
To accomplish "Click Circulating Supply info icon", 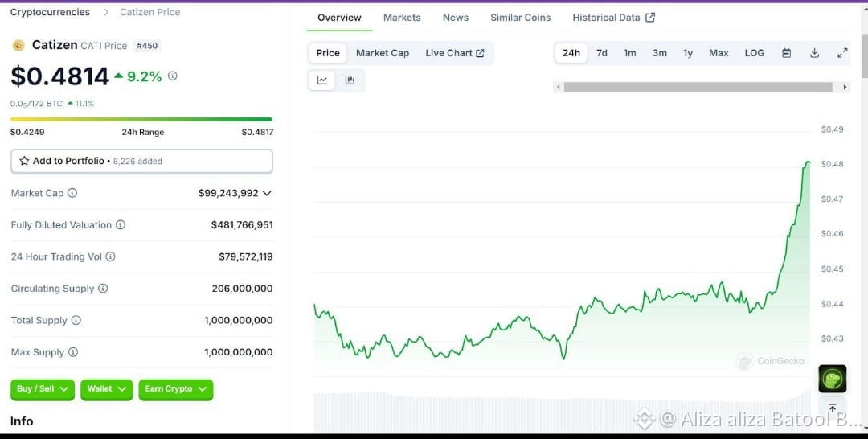I will point(103,289).
